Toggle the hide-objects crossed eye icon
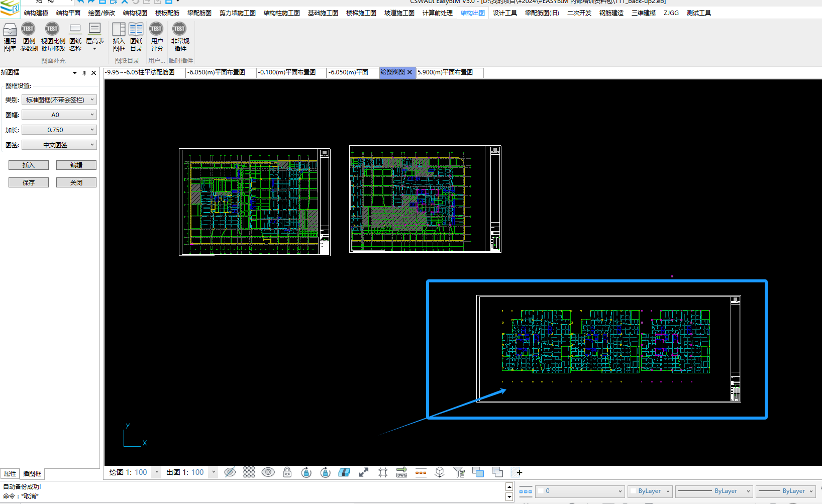This screenshot has width=822, height=504. point(230,472)
